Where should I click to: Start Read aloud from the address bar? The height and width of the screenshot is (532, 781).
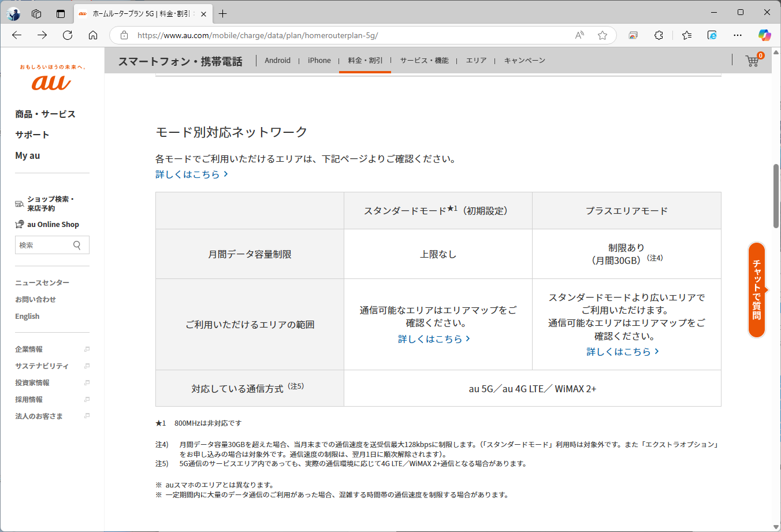pos(579,35)
